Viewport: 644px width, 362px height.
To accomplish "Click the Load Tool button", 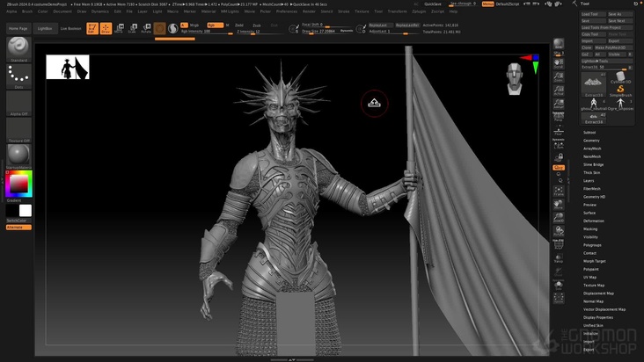I will pyautogui.click(x=593, y=14).
